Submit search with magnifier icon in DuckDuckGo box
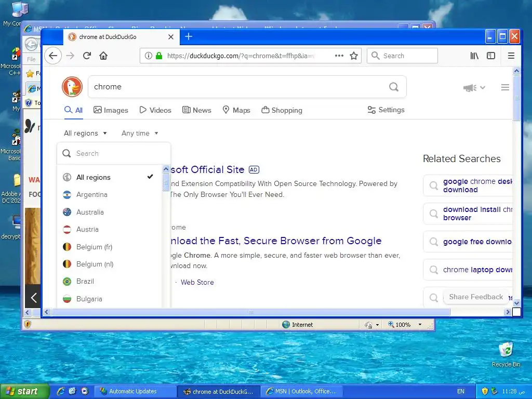The height and width of the screenshot is (399, 532). (x=394, y=87)
